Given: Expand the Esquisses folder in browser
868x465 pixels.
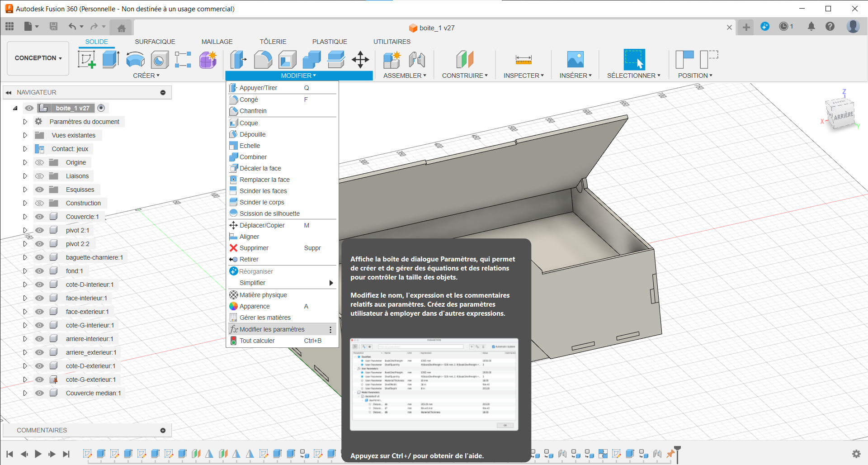Looking at the screenshot, I should pos(25,190).
